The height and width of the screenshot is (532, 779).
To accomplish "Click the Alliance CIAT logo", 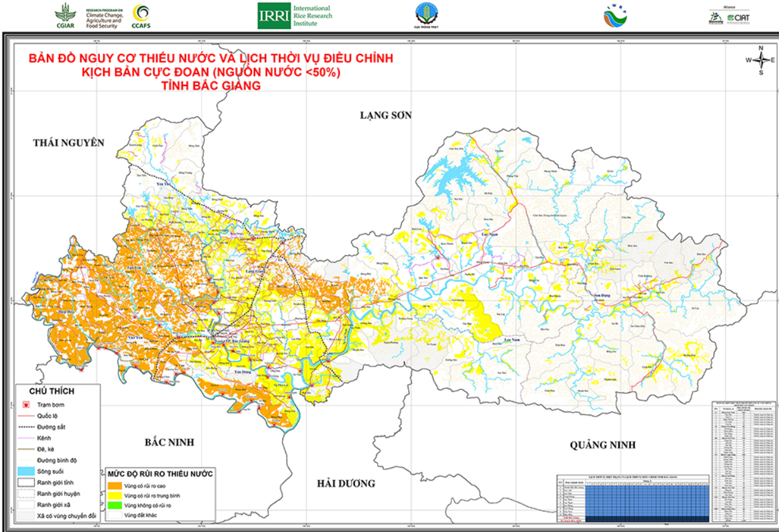I will (729, 17).
